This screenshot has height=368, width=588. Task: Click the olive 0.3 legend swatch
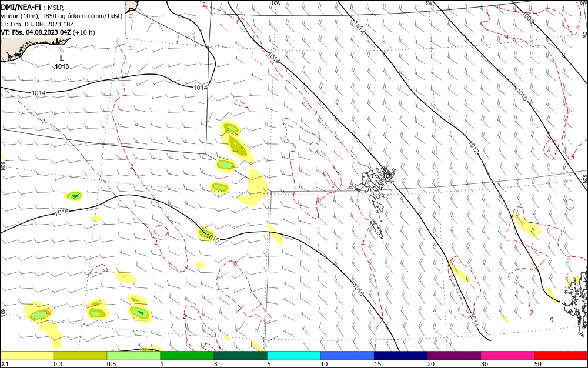point(80,356)
